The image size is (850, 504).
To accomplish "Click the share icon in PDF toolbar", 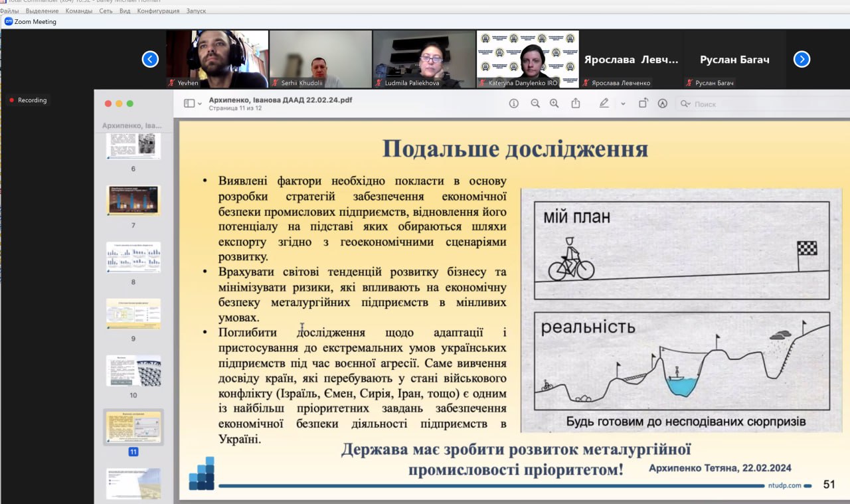I will (576, 104).
